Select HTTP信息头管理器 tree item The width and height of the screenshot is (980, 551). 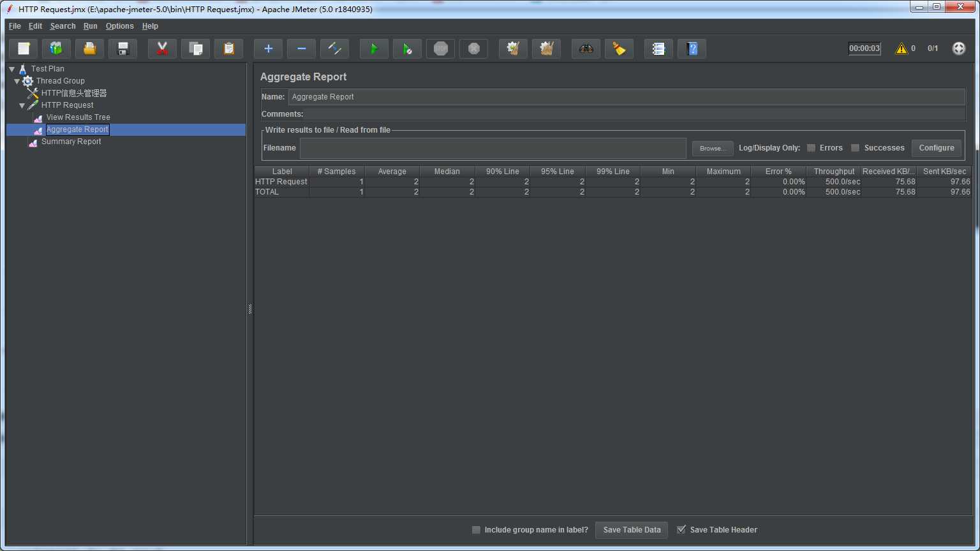[74, 93]
